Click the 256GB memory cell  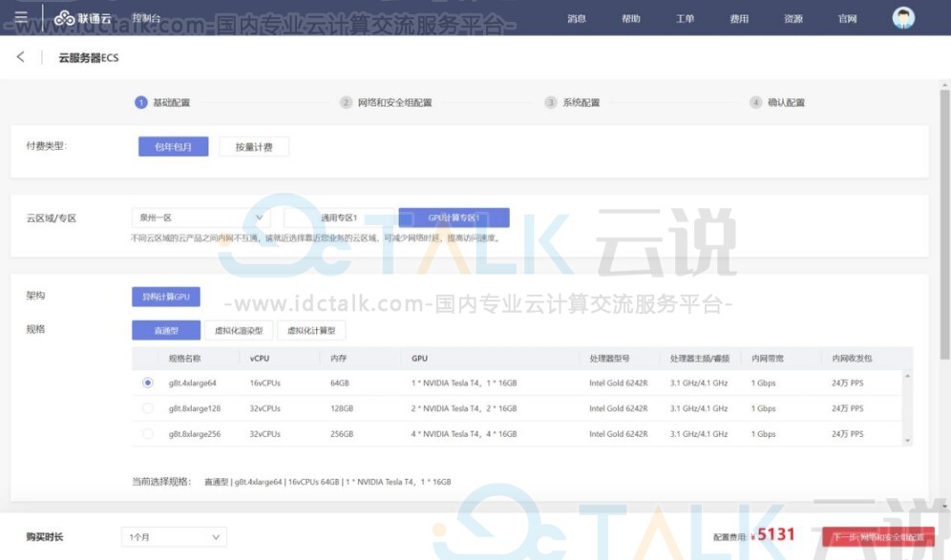[342, 434]
